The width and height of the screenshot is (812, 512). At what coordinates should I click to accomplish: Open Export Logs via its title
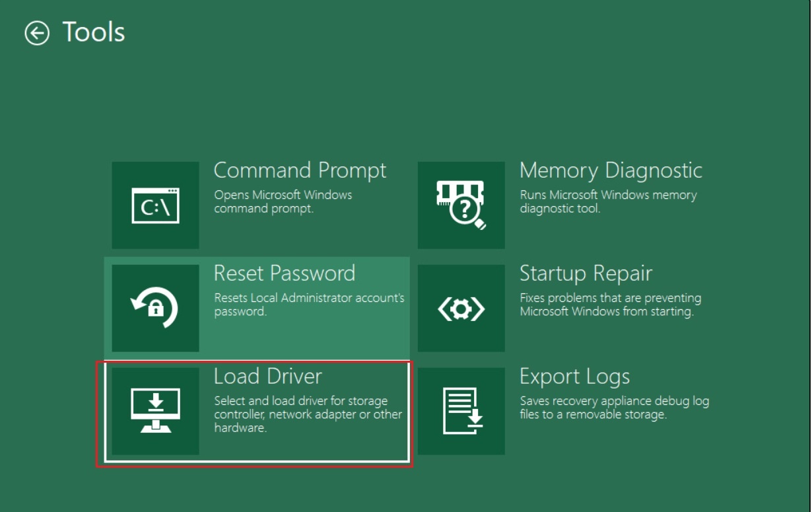(x=574, y=377)
